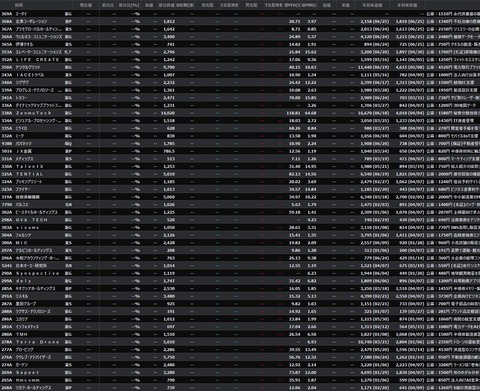Image resolution: width=480 pixels, height=391 pixels.
Task: Select the MIC stock name
Action: [x=22, y=243]
